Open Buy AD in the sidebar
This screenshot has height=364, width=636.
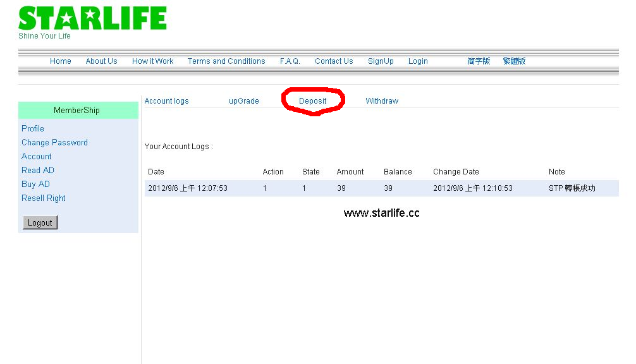pos(35,184)
